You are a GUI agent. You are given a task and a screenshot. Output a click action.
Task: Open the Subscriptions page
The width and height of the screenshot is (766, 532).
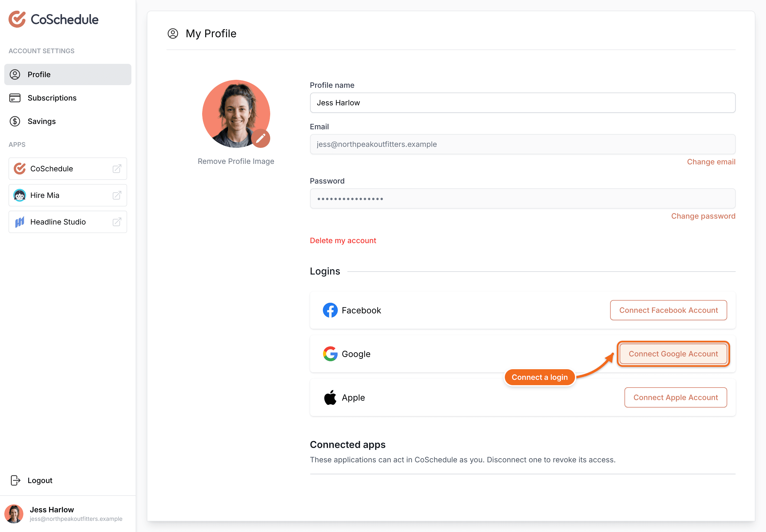click(x=68, y=98)
